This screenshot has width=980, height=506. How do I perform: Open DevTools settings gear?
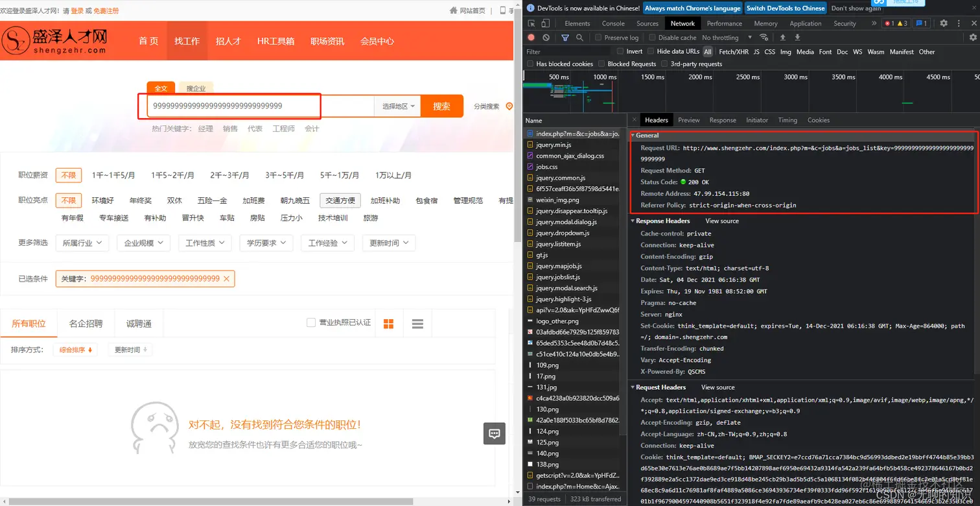point(944,23)
